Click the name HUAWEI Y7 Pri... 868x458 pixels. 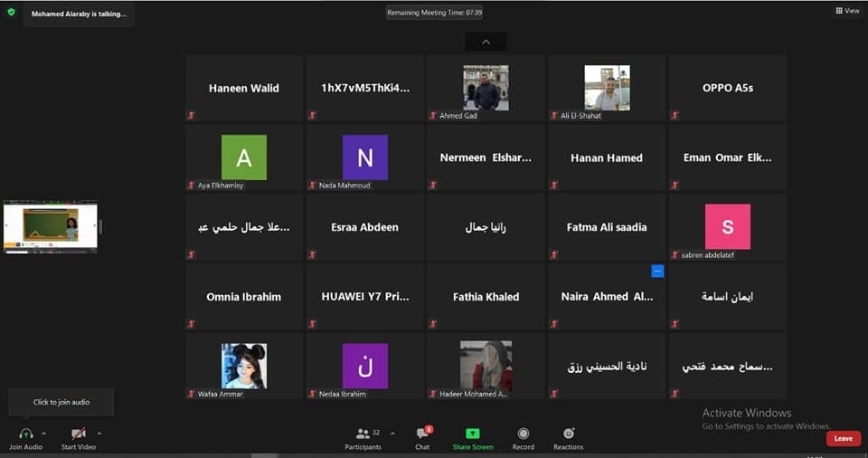(x=365, y=297)
